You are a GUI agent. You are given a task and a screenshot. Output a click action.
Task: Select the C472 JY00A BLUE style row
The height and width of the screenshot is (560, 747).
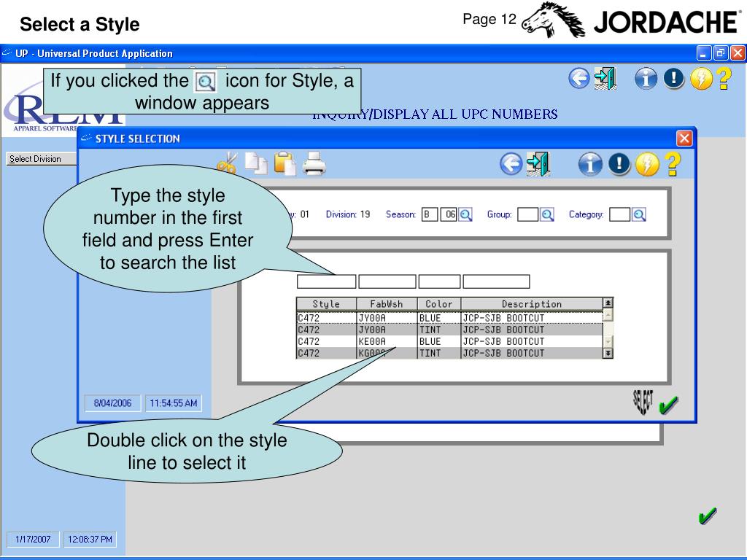tap(449, 318)
